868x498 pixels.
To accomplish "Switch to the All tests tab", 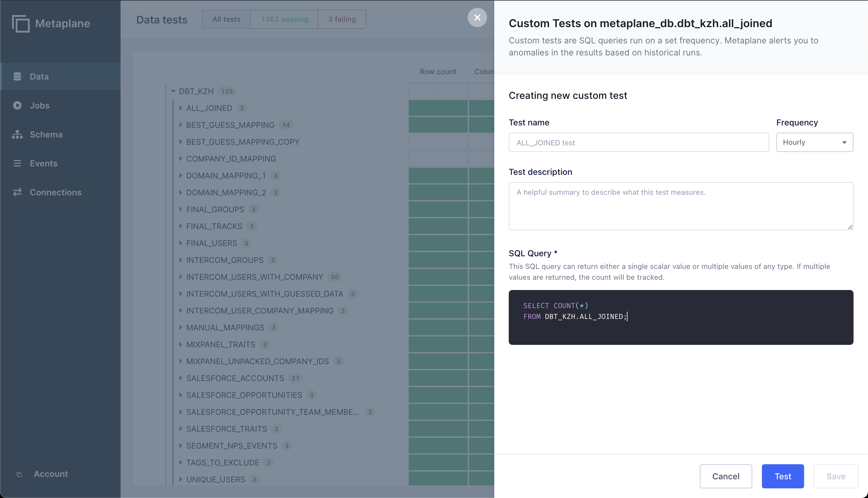I will pos(226,19).
